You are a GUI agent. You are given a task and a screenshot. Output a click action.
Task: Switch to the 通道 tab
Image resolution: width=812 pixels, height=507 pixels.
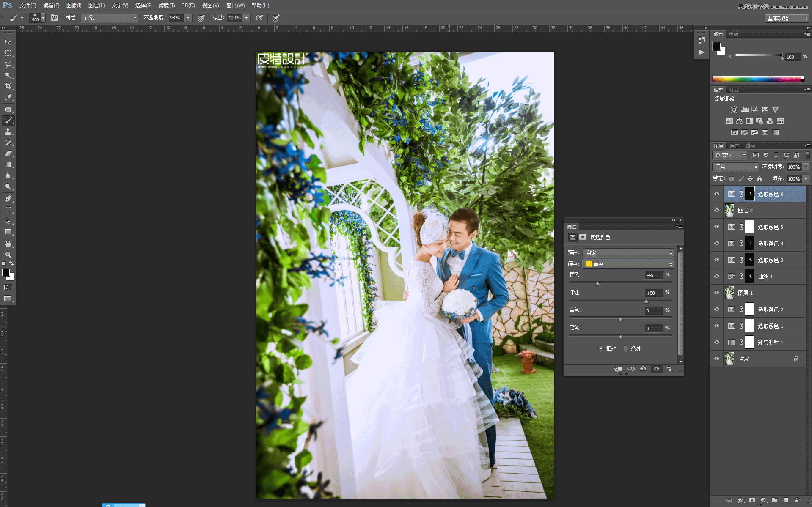click(734, 145)
